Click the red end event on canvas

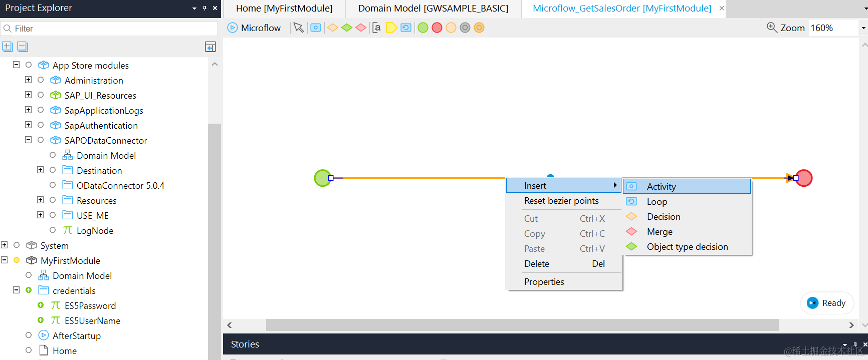click(x=804, y=178)
